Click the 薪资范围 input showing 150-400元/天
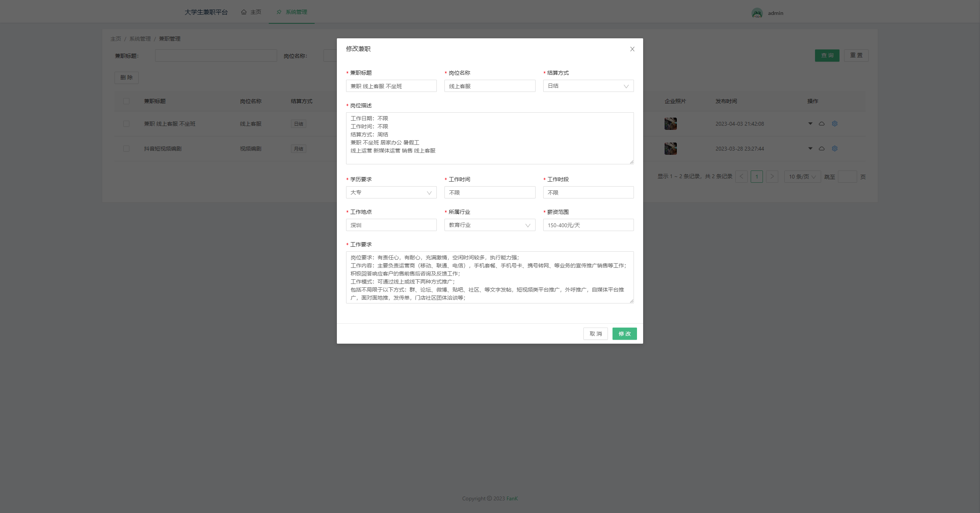 [x=588, y=225]
